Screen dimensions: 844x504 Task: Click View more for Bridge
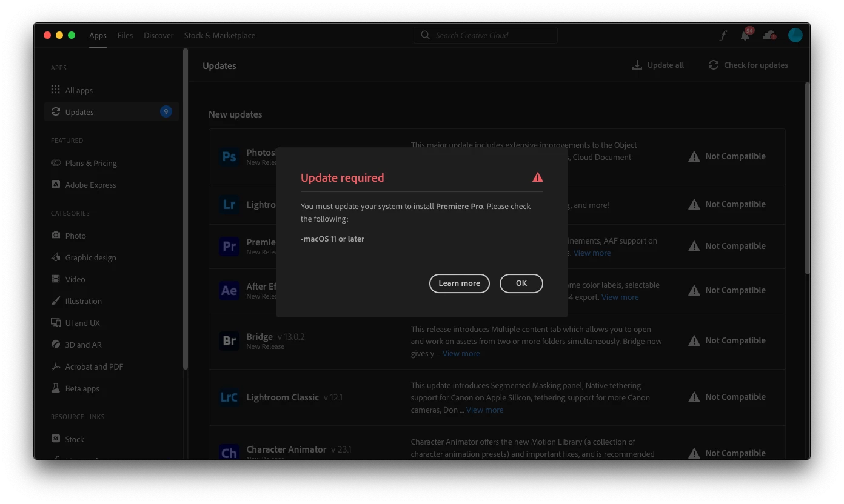click(x=461, y=353)
